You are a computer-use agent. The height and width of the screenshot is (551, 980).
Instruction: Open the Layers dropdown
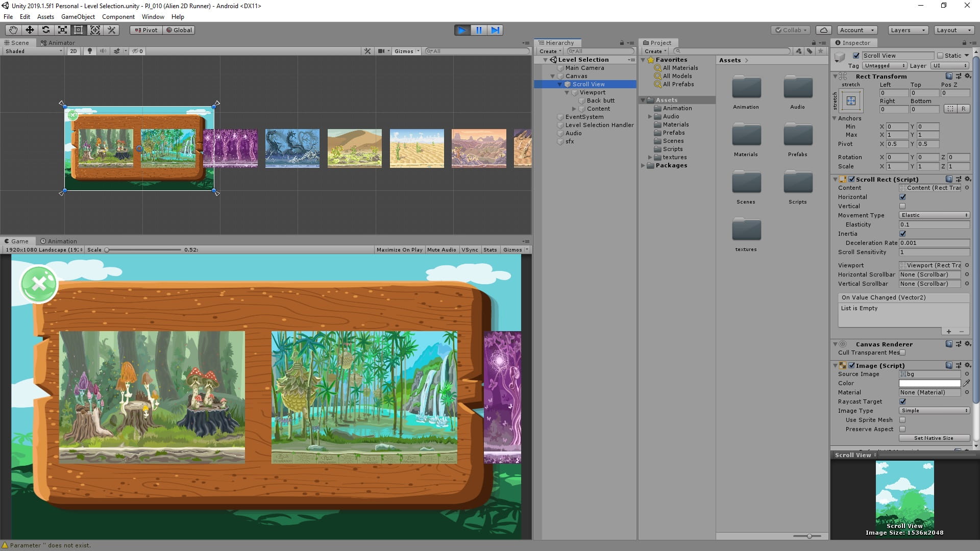click(x=908, y=30)
